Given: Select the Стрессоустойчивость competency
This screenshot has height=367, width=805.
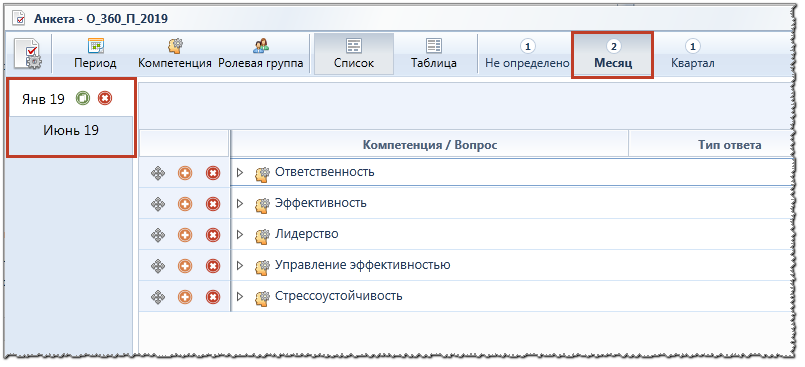Looking at the screenshot, I should (x=339, y=296).
